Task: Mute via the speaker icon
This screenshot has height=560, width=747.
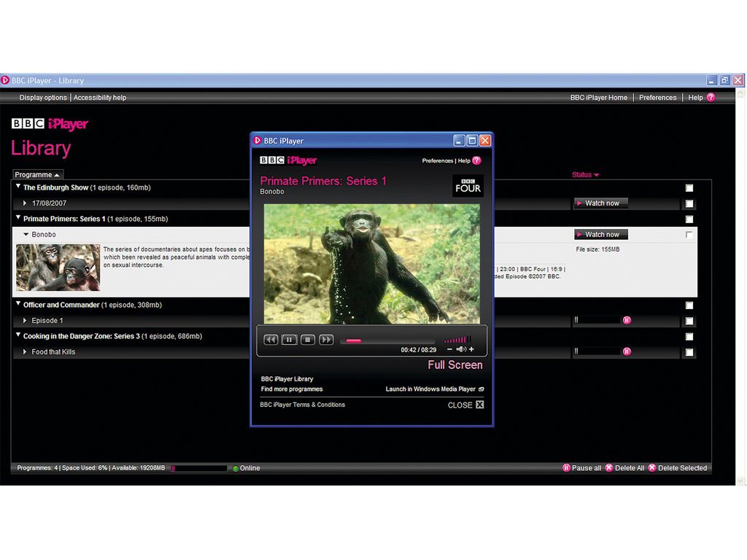Action: pyautogui.click(x=461, y=349)
